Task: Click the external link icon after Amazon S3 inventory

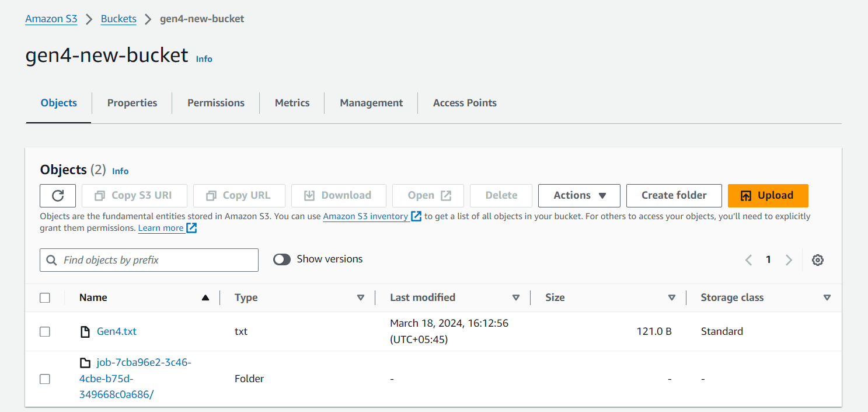Action: pyautogui.click(x=416, y=216)
